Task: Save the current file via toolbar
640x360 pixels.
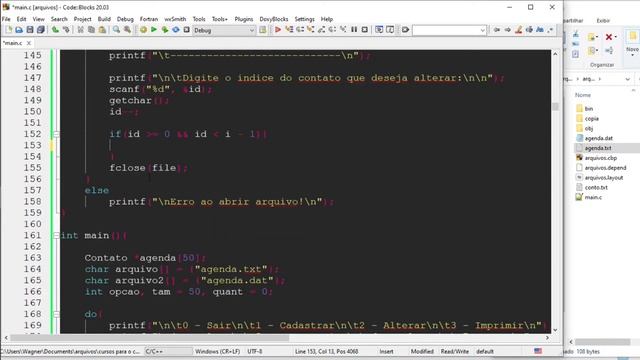Action: click(x=30, y=30)
